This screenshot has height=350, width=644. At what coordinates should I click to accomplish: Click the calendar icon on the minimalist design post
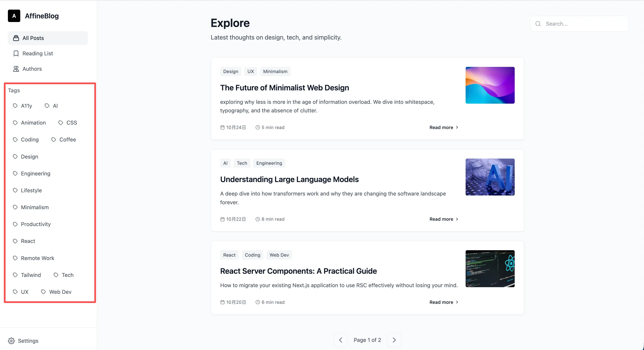click(222, 127)
